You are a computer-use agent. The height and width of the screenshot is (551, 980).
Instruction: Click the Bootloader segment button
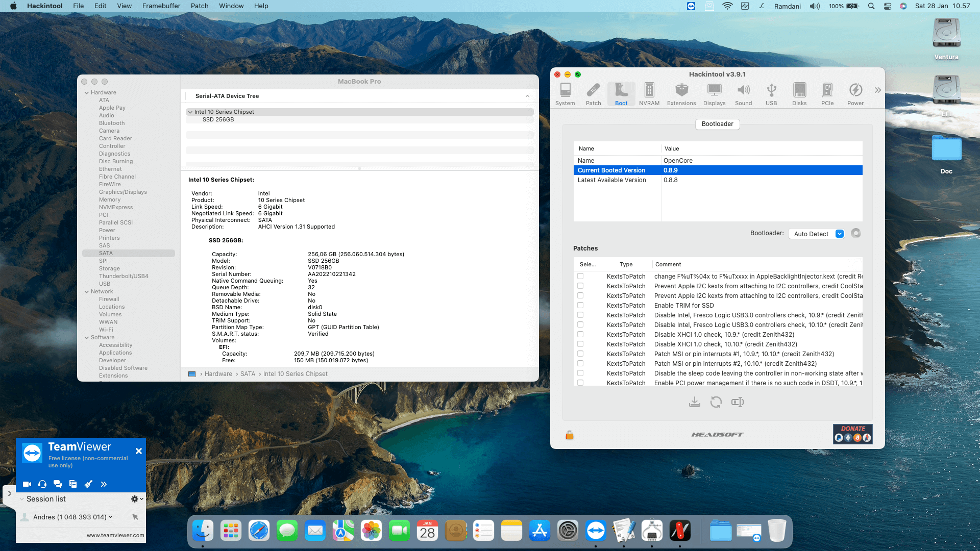[x=717, y=124]
